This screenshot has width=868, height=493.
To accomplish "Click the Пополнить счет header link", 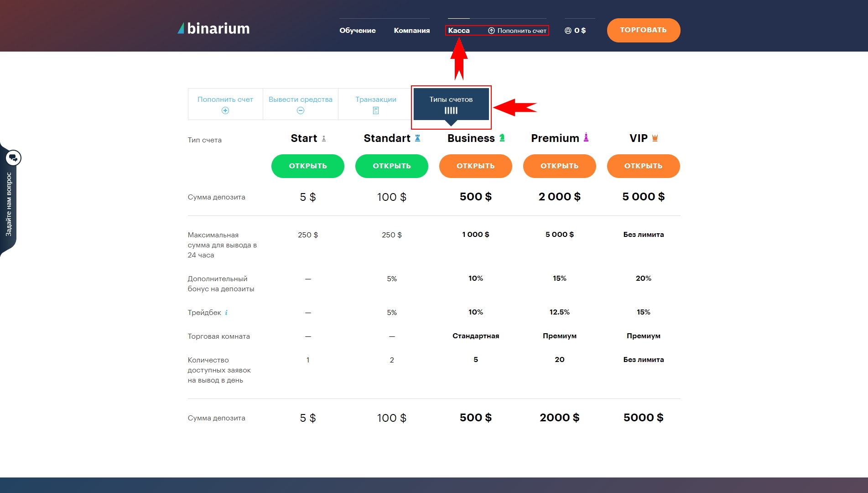I will click(517, 31).
